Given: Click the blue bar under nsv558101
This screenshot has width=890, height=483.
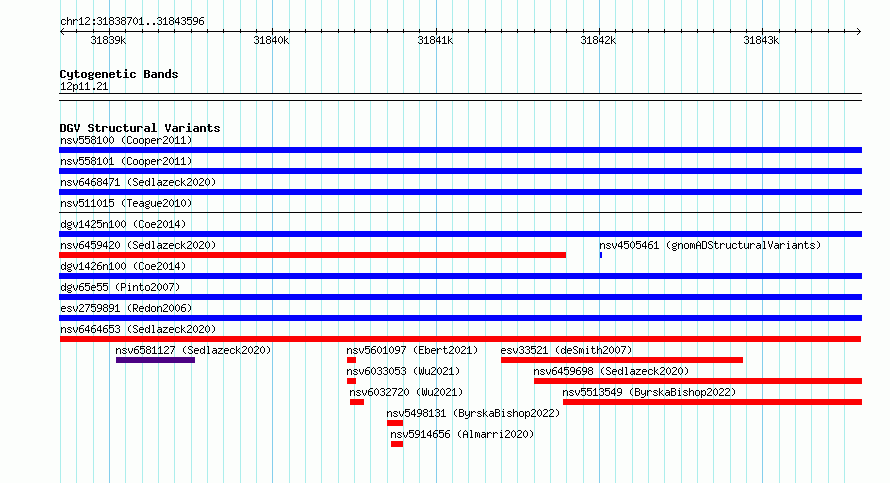Looking at the screenshot, I should pos(460,171).
